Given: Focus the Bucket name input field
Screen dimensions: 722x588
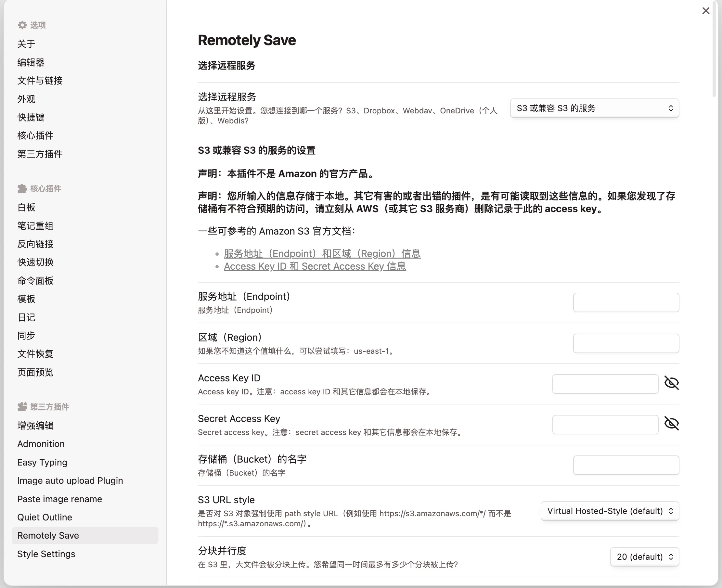Looking at the screenshot, I should pyautogui.click(x=626, y=466).
